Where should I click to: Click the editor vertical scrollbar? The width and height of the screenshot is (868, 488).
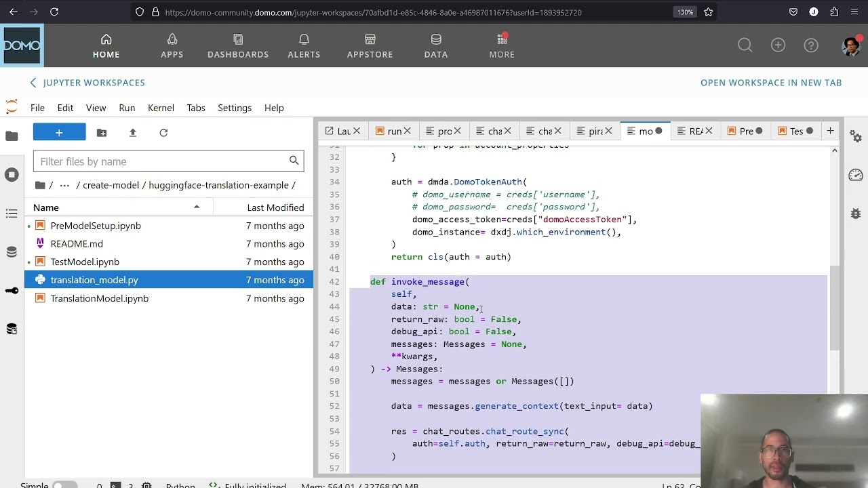(x=834, y=308)
